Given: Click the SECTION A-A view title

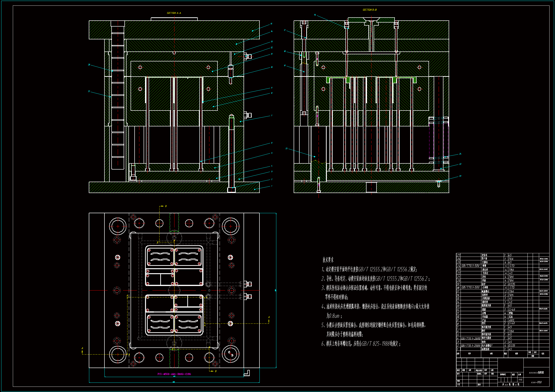Looking at the screenshot, I should 174,13.
